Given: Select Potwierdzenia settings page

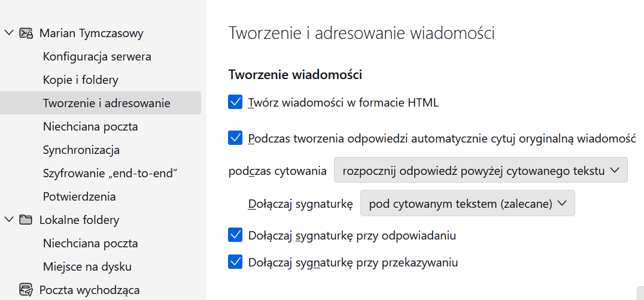Looking at the screenshot, I should pos(80,196).
